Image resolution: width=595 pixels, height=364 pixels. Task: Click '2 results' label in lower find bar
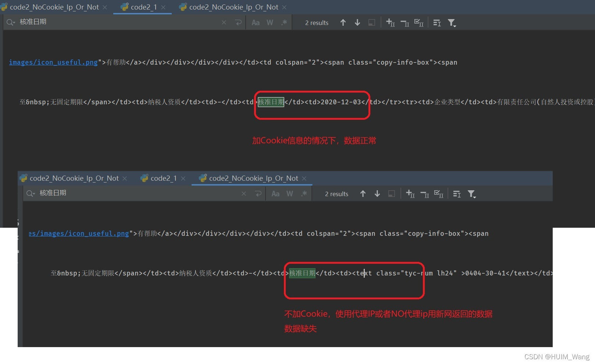[x=336, y=194]
